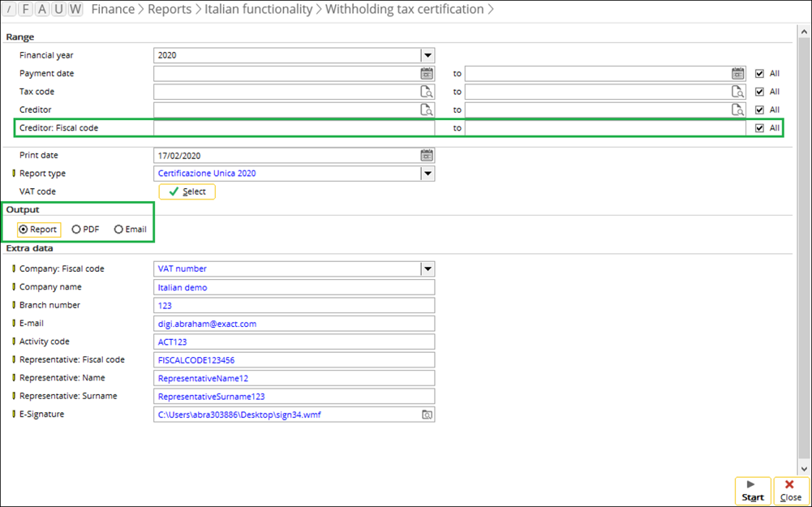812x507 pixels.
Task: Click Creditor: Fiscal code 'to' field
Action: pos(605,128)
